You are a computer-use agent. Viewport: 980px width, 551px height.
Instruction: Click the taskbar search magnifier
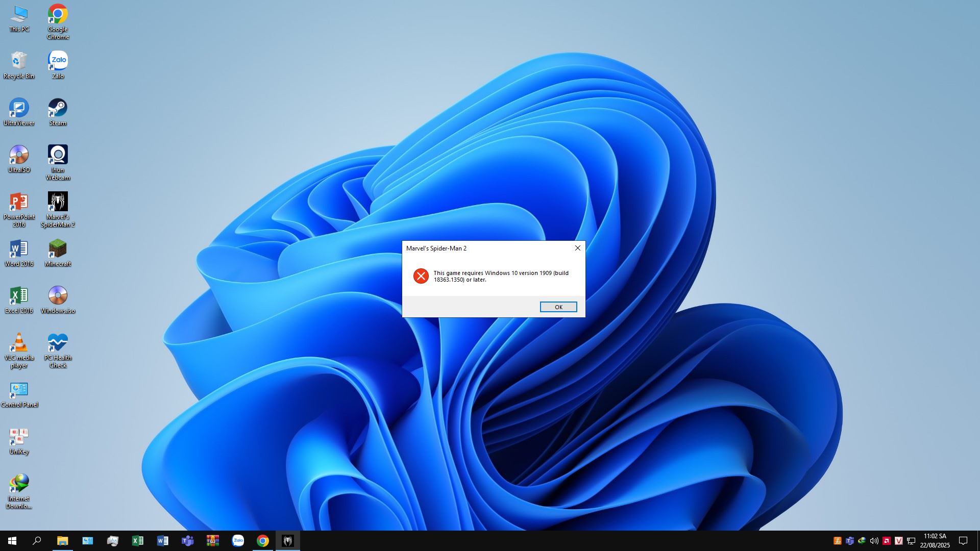coord(37,541)
